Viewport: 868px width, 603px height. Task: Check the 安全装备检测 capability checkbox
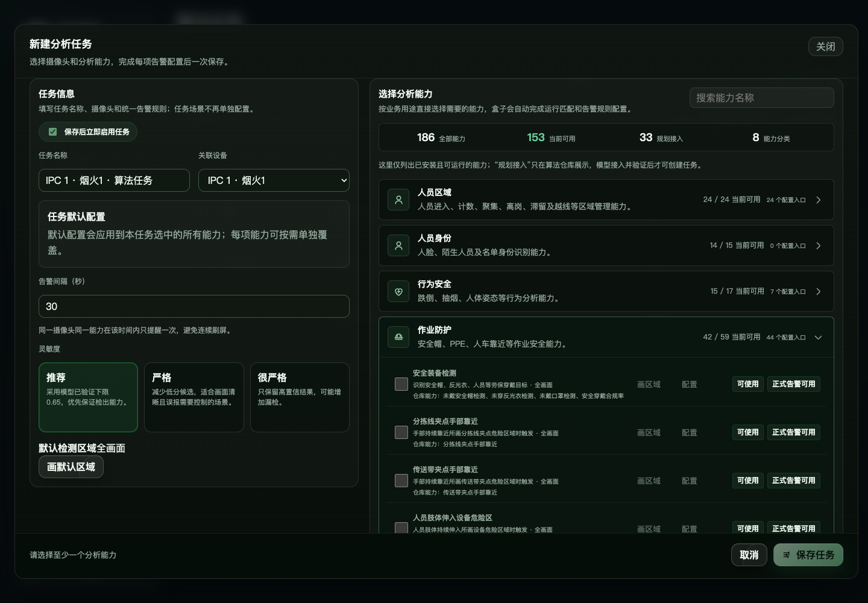[401, 384]
